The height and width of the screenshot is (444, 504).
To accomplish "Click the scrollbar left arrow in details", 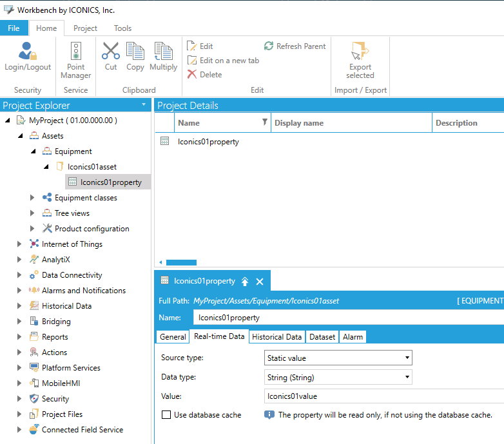I will (160, 262).
